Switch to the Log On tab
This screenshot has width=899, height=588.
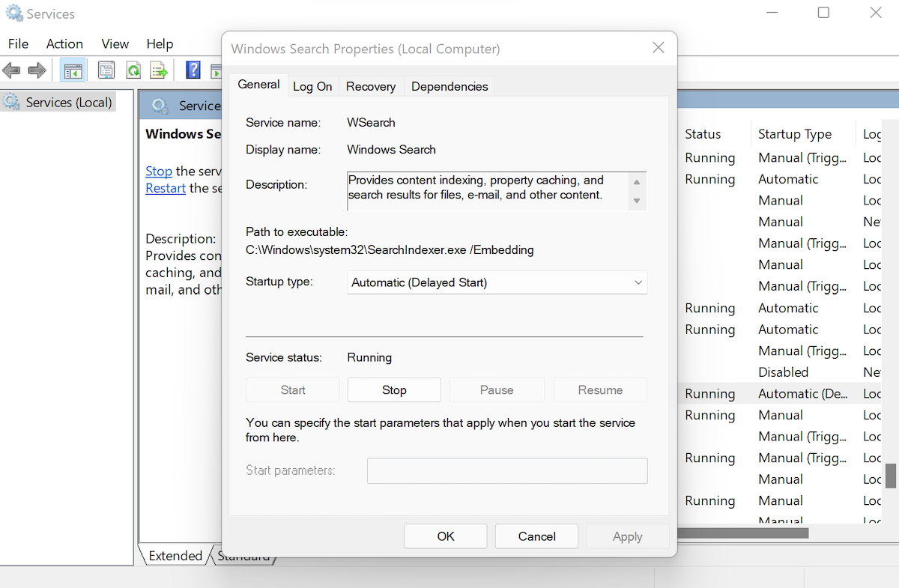point(312,85)
